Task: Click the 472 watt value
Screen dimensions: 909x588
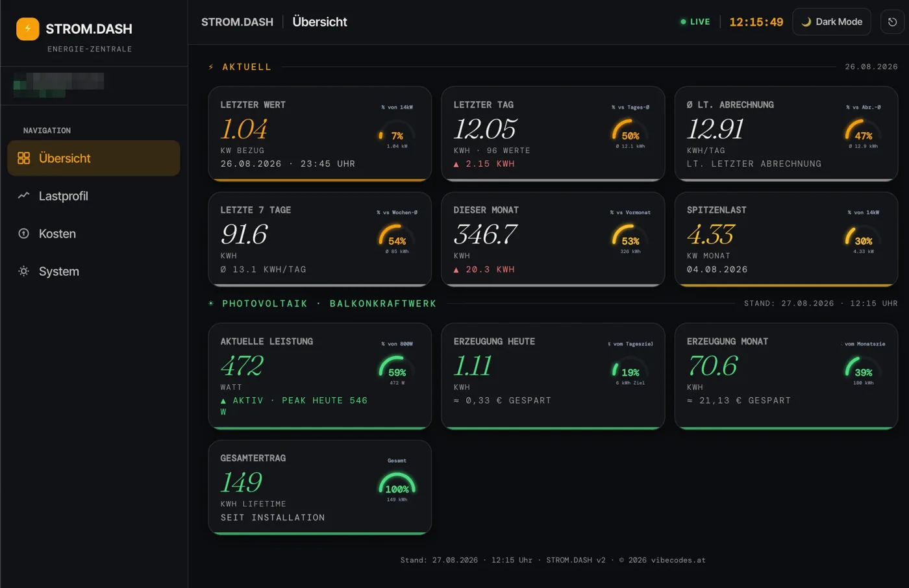Action: (242, 366)
